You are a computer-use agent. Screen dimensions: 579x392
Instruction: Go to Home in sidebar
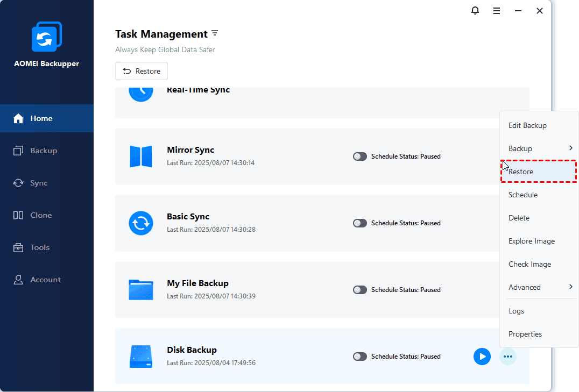coord(46,118)
